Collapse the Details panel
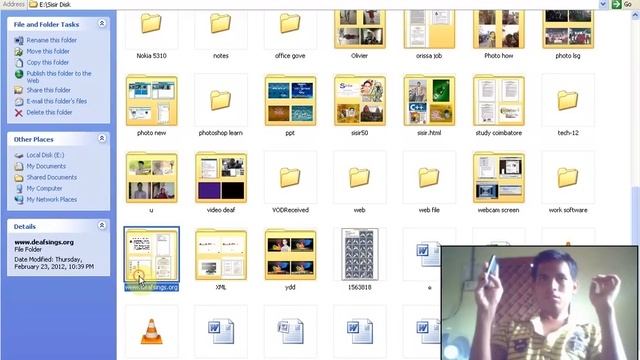Viewport: 640px width, 360px height. pos(102,226)
